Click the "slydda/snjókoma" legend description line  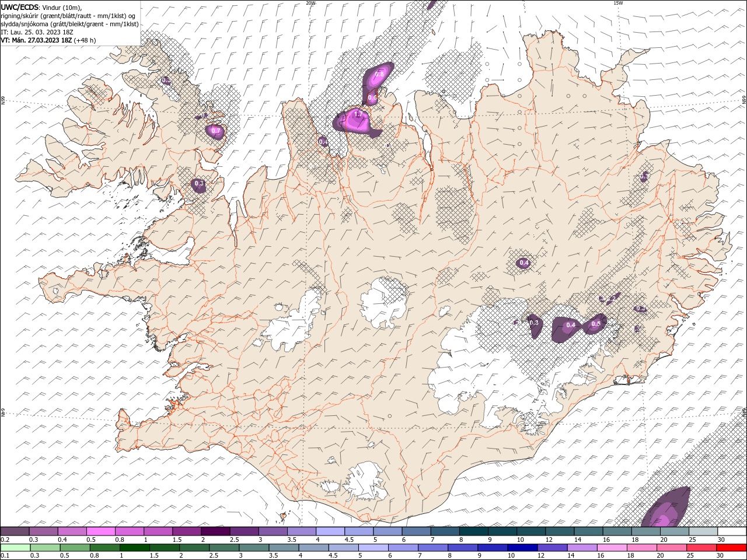tap(70, 24)
